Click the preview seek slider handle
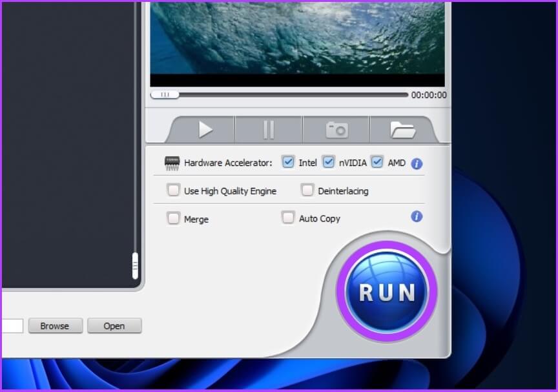This screenshot has width=558, height=392. point(165,95)
